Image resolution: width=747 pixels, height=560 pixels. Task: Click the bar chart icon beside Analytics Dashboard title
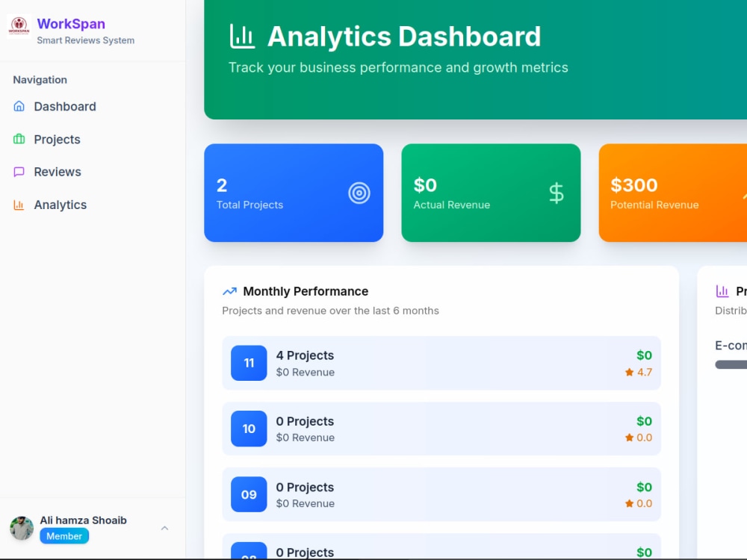(242, 36)
